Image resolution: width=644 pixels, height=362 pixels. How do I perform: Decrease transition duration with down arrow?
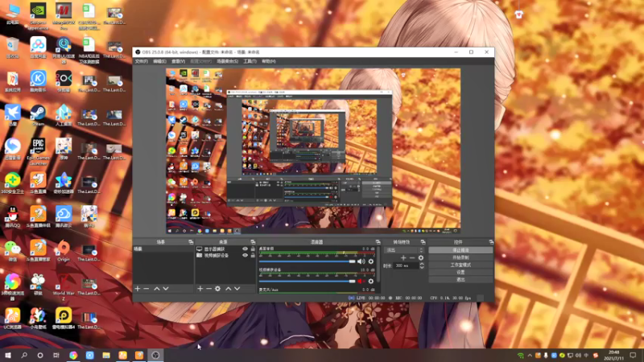pos(421,268)
